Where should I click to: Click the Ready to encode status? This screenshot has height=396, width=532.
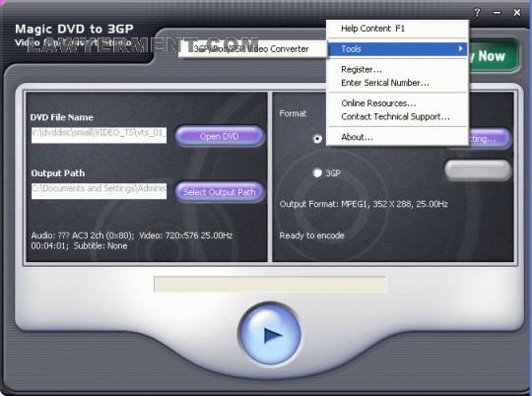[x=311, y=235]
